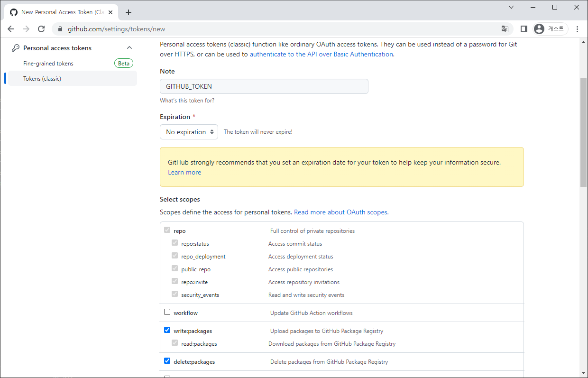Open Chrome three-dot menu

577,29
